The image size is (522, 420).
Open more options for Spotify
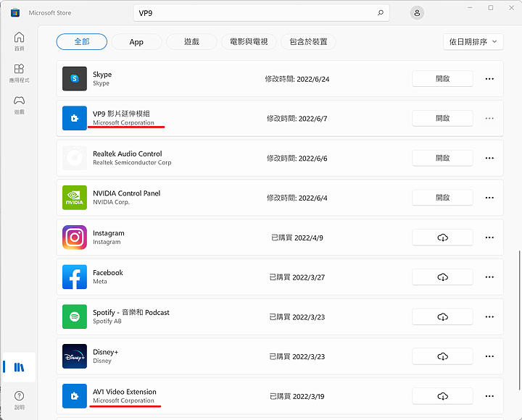coord(489,316)
